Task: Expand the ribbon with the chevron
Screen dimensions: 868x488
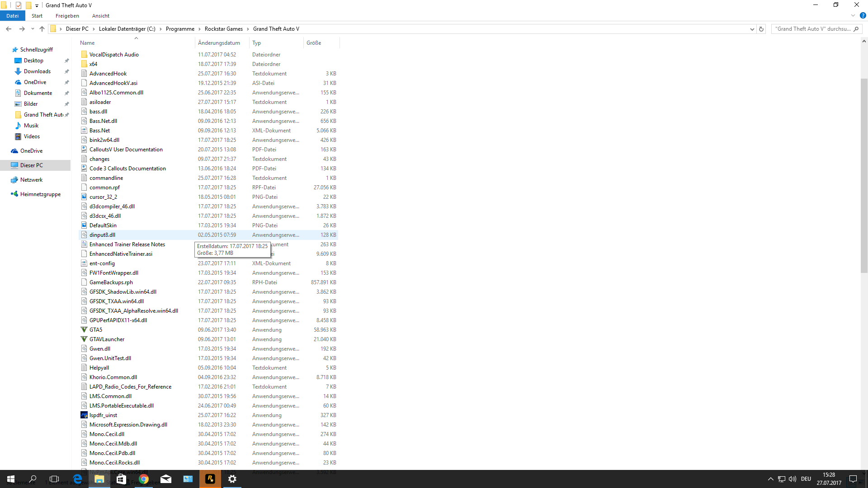Action: pyautogui.click(x=853, y=15)
